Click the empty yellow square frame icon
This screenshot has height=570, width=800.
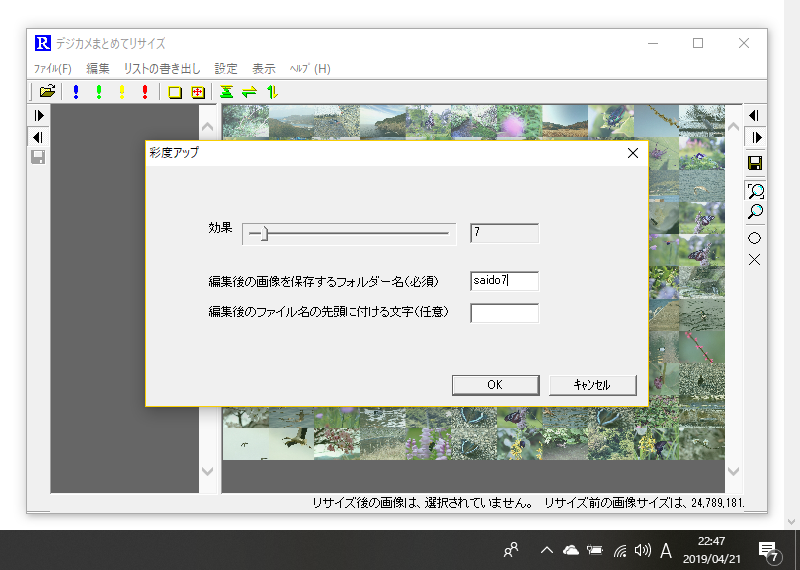(x=175, y=92)
